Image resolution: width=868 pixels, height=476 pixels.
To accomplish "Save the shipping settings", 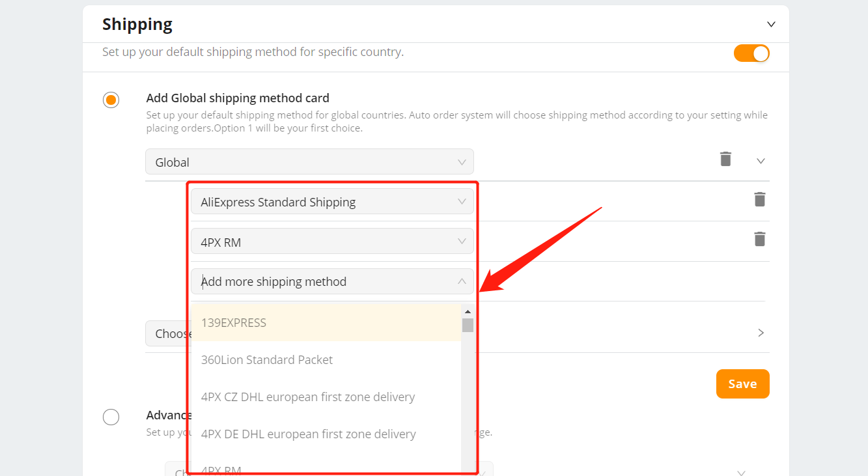I will tap(742, 384).
